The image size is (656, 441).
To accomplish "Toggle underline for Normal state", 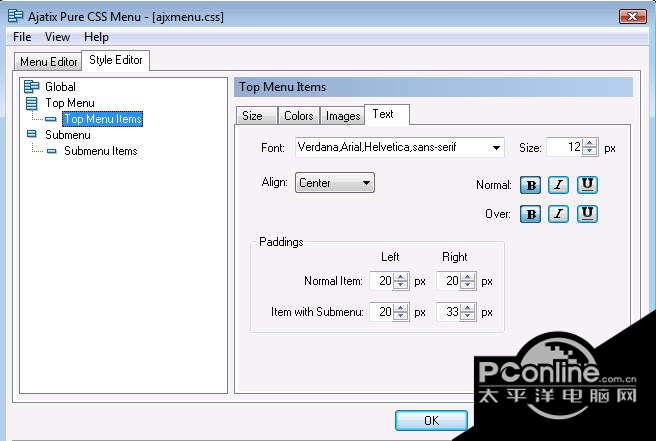I will pyautogui.click(x=587, y=185).
